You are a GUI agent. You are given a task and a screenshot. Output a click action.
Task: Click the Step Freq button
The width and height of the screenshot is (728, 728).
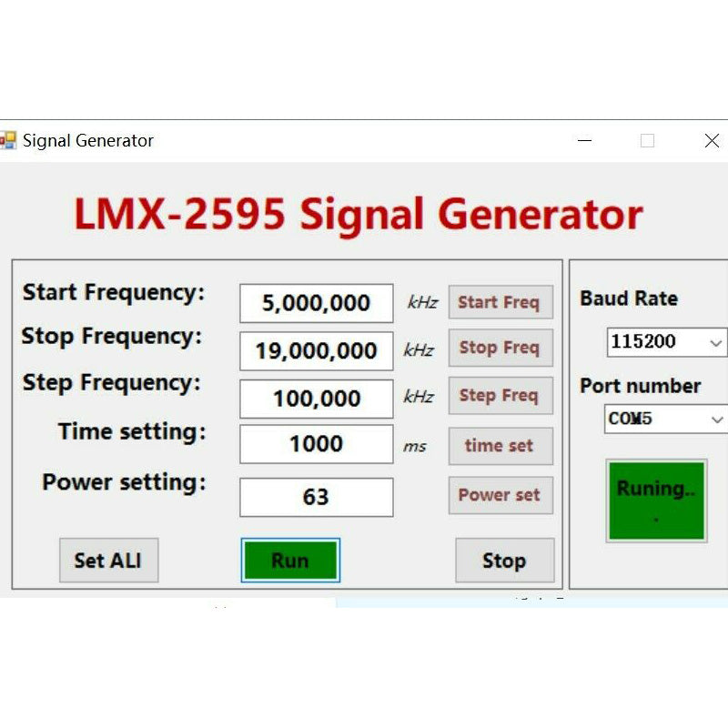tap(500, 396)
